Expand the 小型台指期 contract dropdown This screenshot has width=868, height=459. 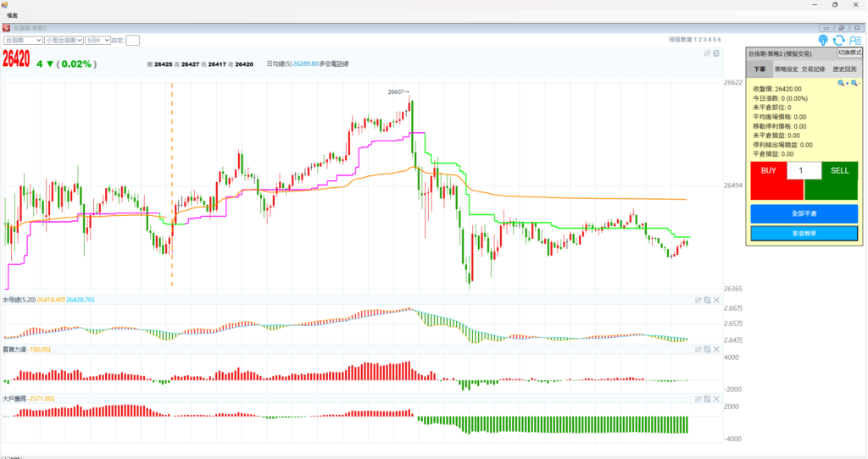(64, 40)
